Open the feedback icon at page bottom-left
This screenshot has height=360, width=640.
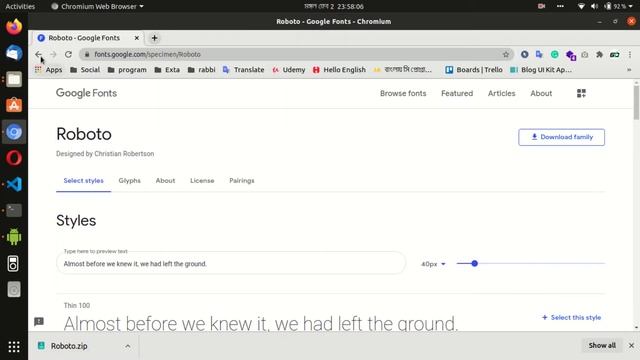(39, 322)
